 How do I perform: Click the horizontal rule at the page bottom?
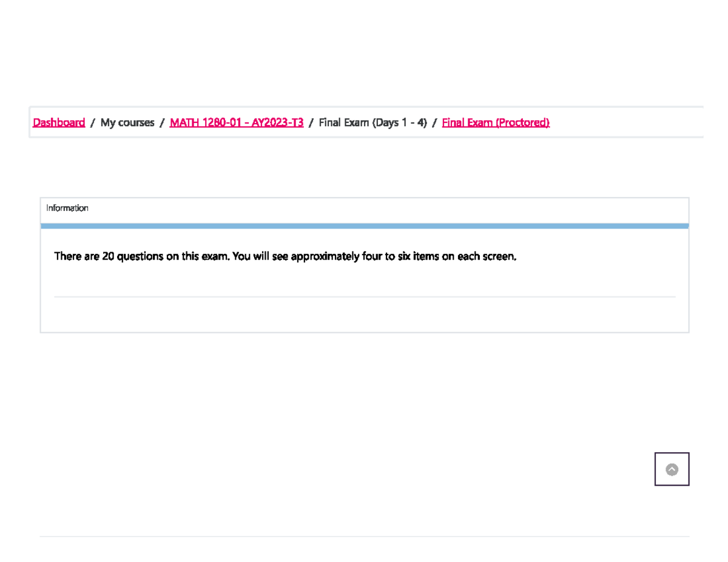click(x=364, y=537)
